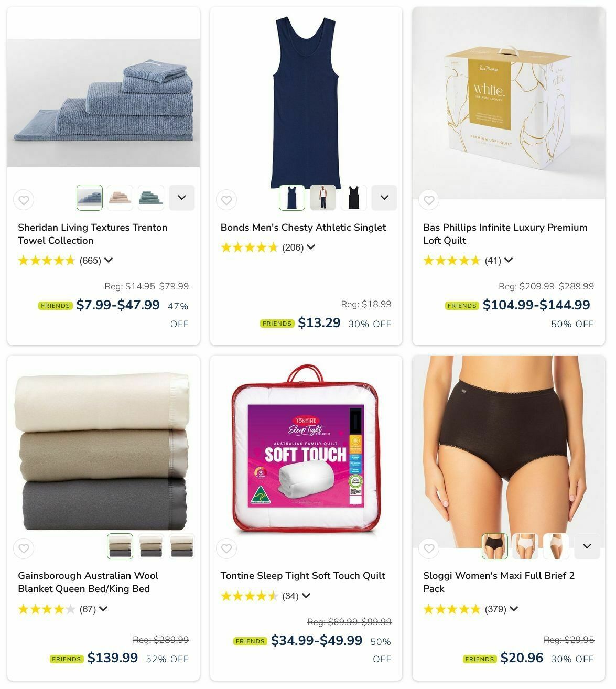Tap heart on Tontine Soft Touch Quilt
The width and height of the screenshot is (616, 689).
226,548
